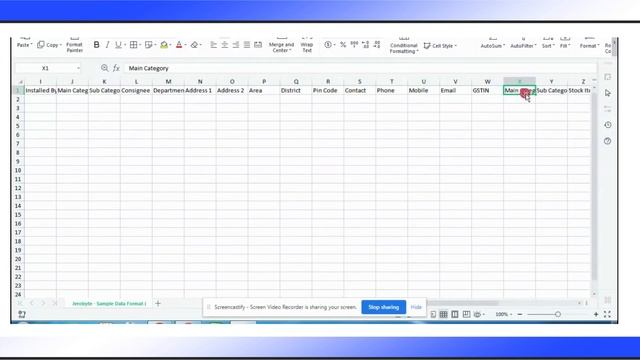
Task: Zoom in with plus button
Action: 596,314
